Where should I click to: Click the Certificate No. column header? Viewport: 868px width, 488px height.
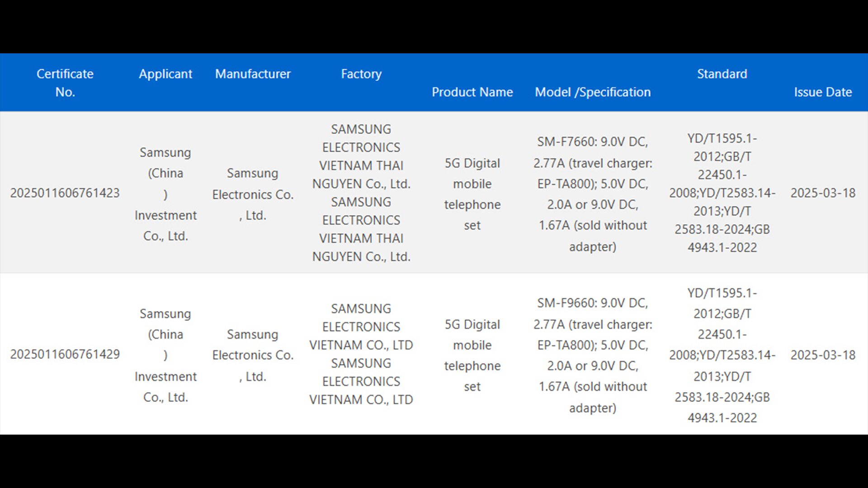pos(65,83)
